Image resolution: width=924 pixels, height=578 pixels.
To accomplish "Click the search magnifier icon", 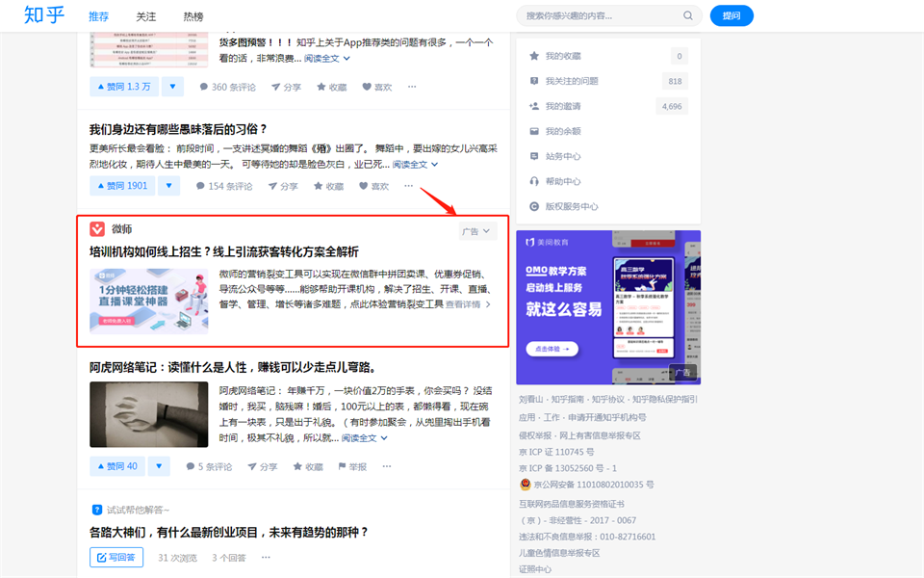I will (x=688, y=15).
